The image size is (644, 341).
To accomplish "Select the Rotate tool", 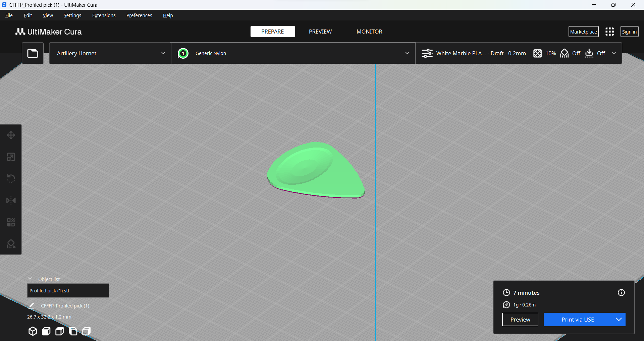I will pyautogui.click(x=11, y=178).
